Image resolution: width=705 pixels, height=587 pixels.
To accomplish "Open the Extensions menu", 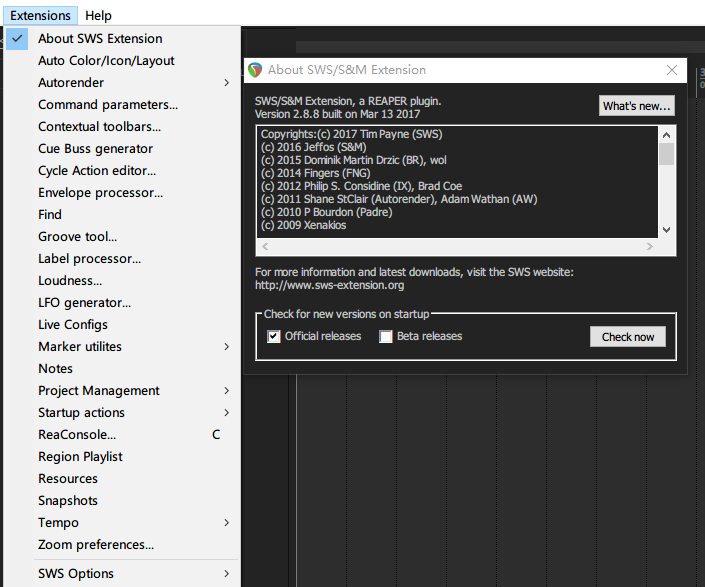I will pos(40,15).
